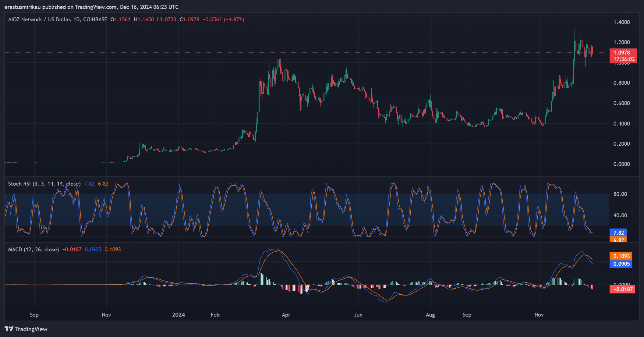Screen dimensions: 644x337
Task: Click the orange 0.1093 tag on the MACD axis
Action: 621,256
